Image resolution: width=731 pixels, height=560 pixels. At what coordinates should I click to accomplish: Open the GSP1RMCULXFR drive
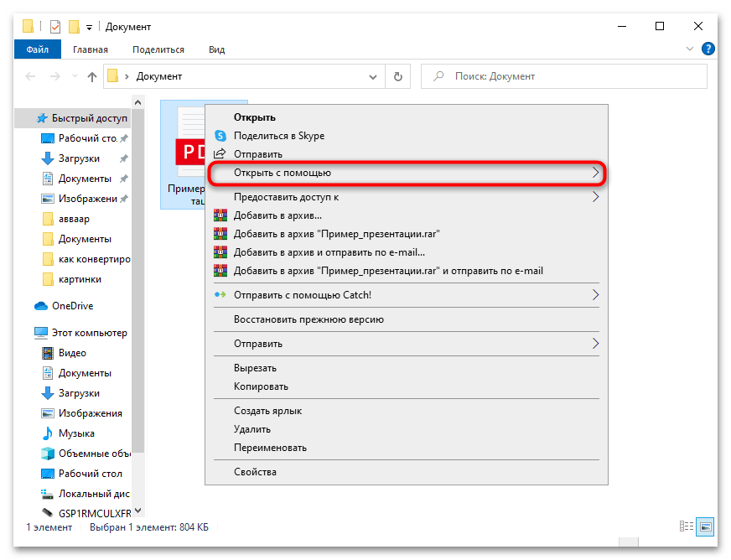[86, 513]
